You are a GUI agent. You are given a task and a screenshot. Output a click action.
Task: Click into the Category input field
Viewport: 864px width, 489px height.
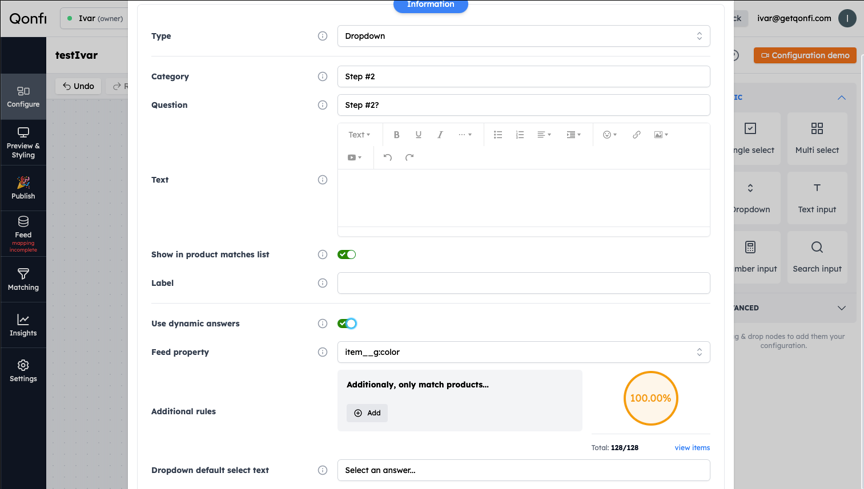(523, 77)
